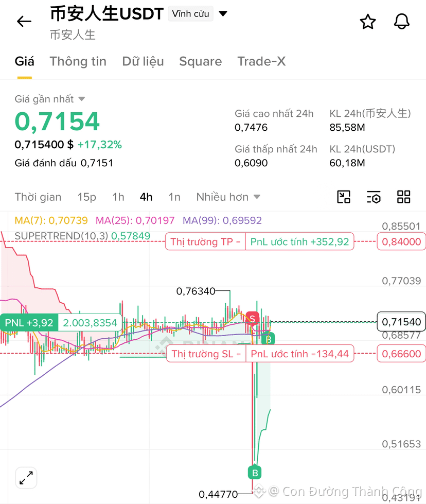The height and width of the screenshot is (504, 426).
Task: Tap the MA(25) indicator value
Action: coord(135,220)
